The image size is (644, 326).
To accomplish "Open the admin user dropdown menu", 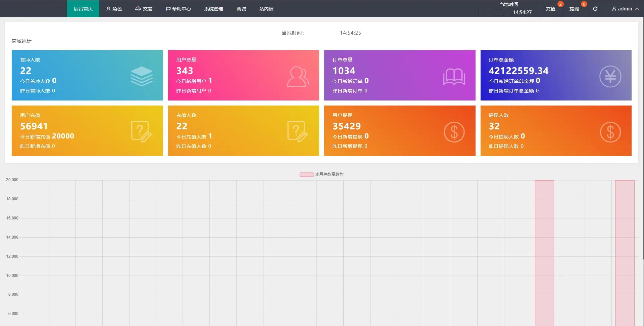I will tap(625, 9).
